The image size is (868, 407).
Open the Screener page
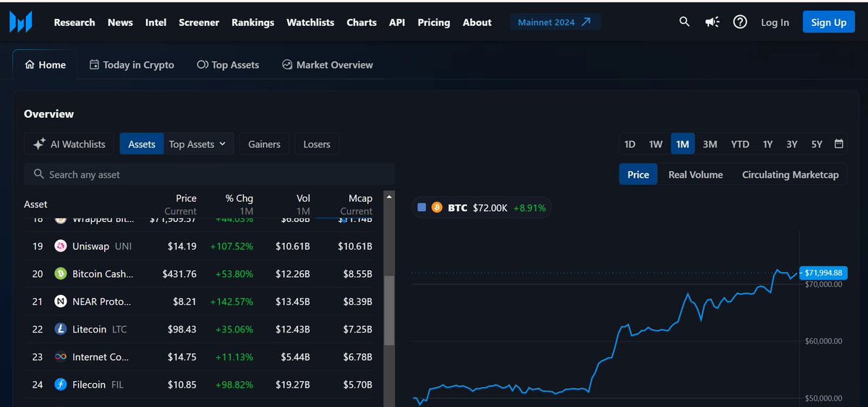199,22
